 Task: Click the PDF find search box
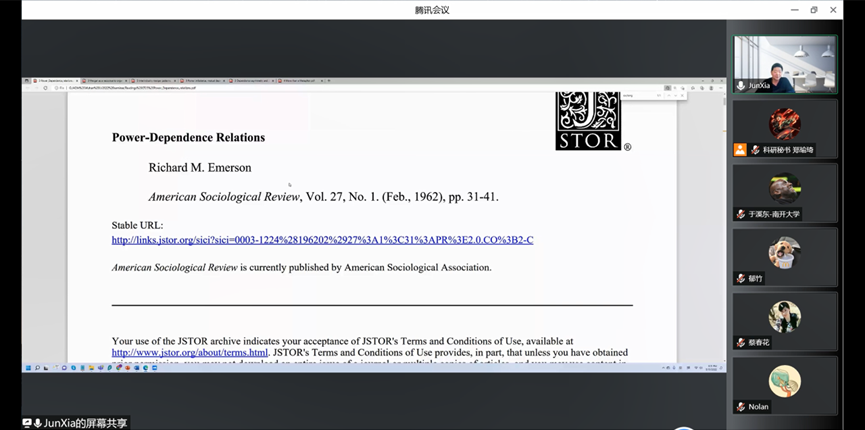[640, 95]
